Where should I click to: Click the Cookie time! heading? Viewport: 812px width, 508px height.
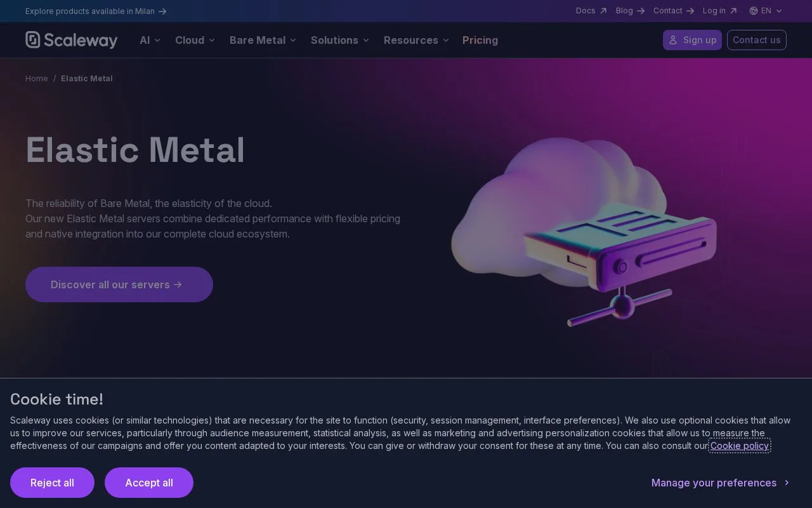point(56,399)
